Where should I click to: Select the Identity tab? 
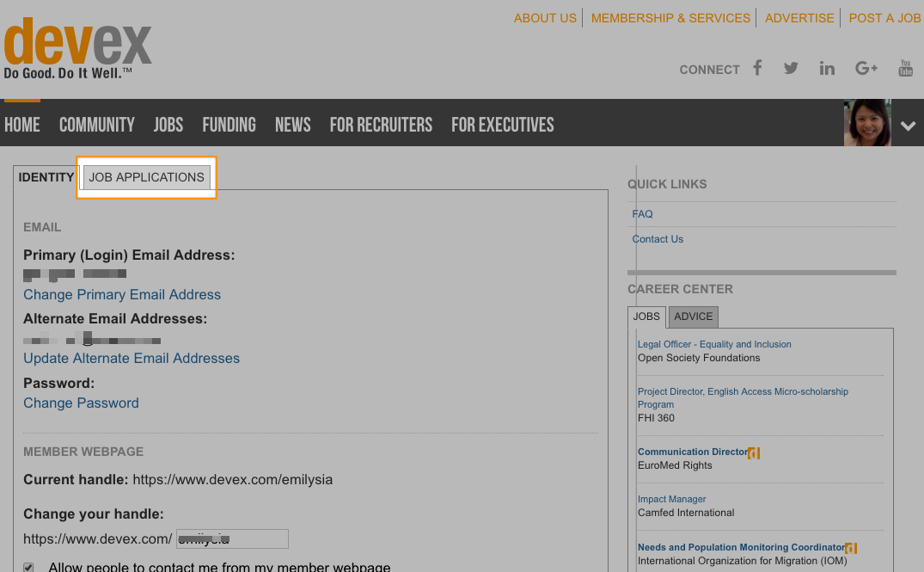[x=46, y=177]
